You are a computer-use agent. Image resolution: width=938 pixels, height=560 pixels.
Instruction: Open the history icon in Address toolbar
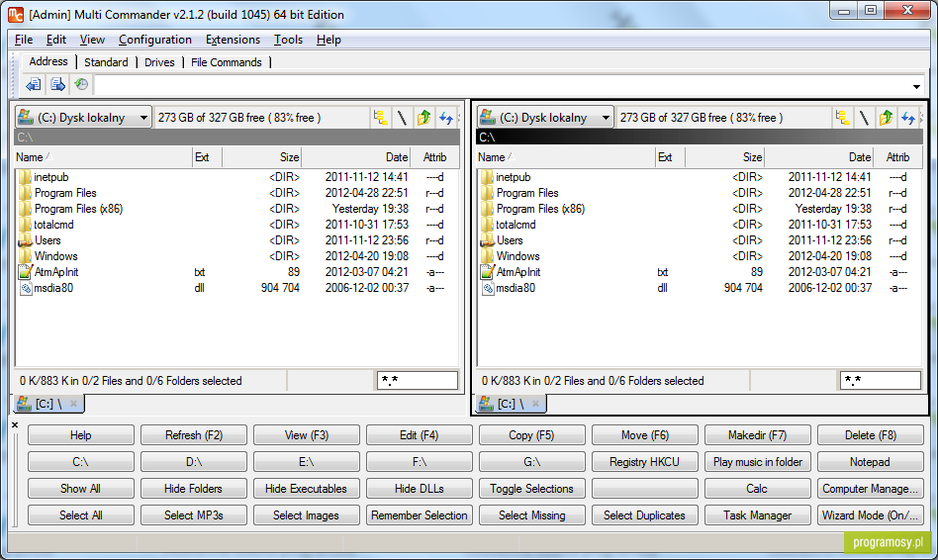(x=81, y=84)
